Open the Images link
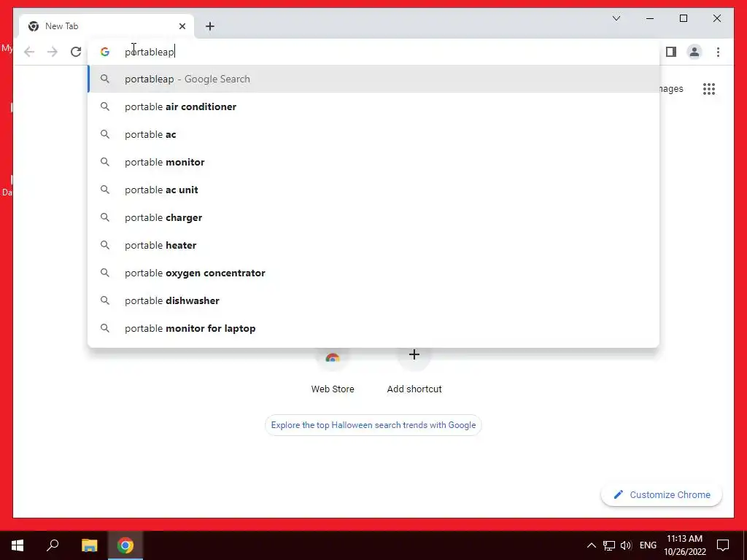Screen dimensions: 747x560 [671, 89]
